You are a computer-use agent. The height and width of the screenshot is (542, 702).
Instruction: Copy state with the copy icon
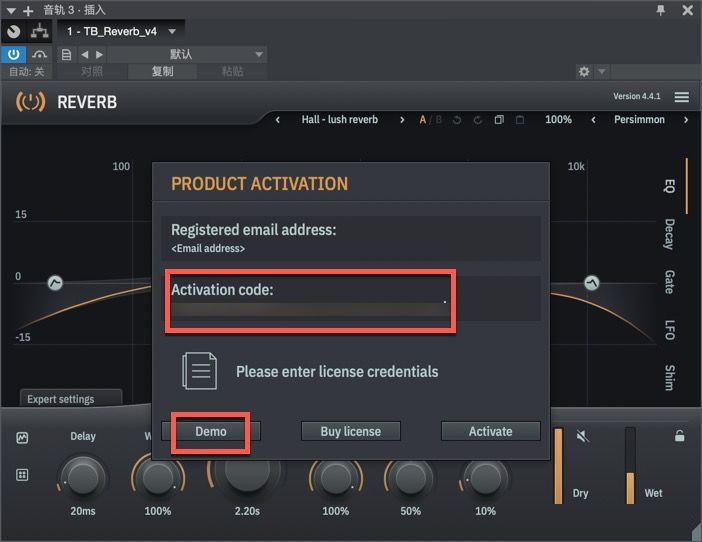[499, 119]
